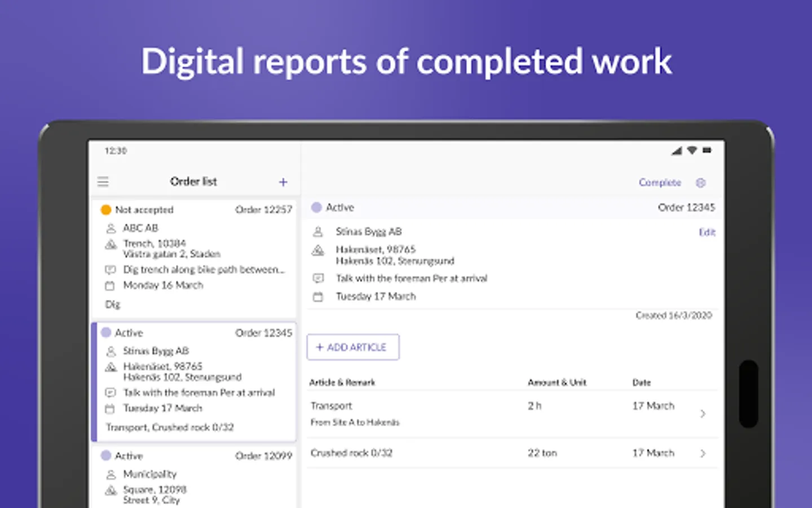Image resolution: width=812 pixels, height=508 pixels.
Task: Click the customer person icon beside Stinas Bygg AB in details
Action: tap(318, 231)
